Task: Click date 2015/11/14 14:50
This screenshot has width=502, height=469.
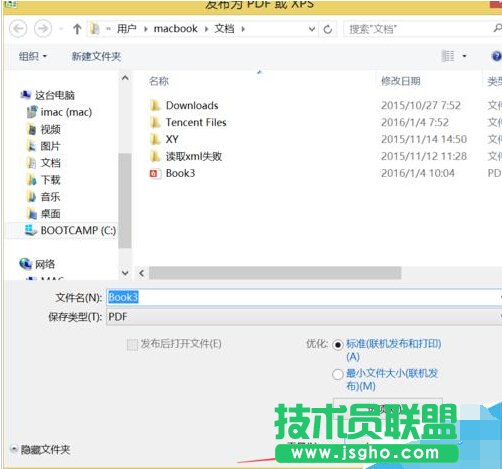Action: 424,139
